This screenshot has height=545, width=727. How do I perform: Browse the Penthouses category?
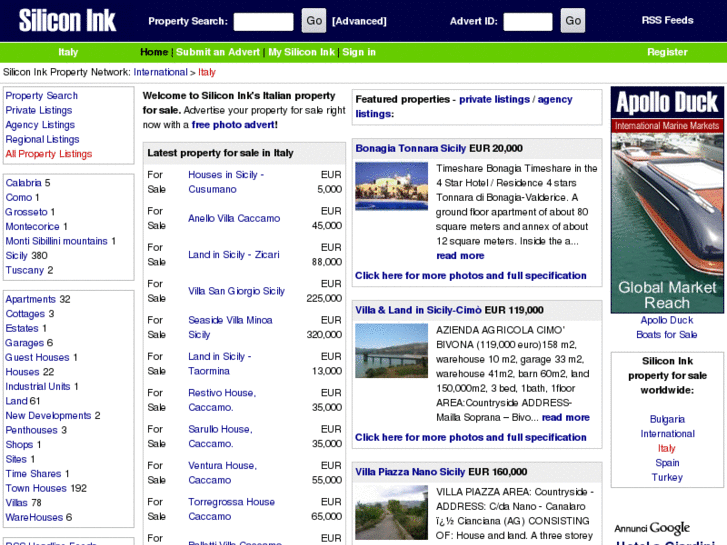pyautogui.click(x=32, y=430)
